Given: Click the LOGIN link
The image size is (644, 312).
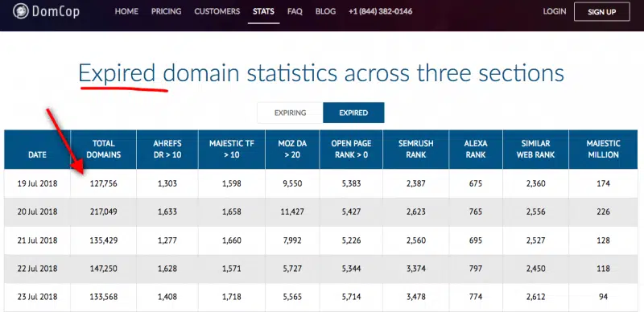Looking at the screenshot, I should point(555,11).
